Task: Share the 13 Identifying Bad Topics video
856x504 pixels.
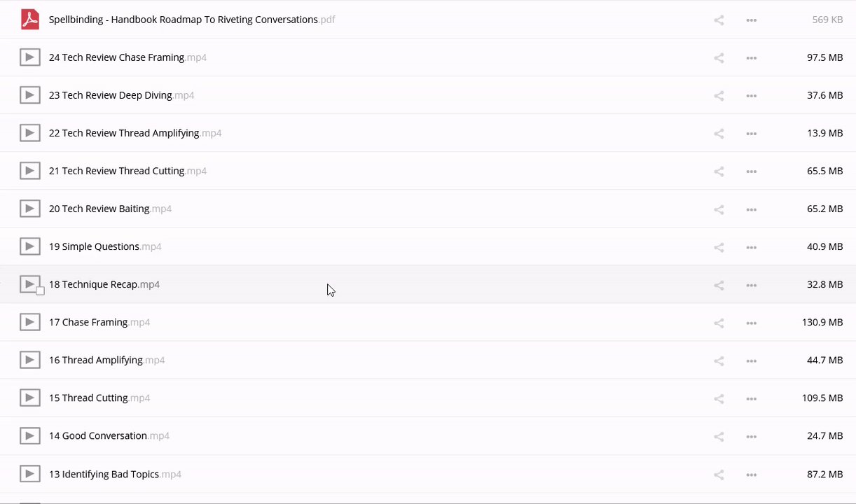Action: (x=719, y=475)
